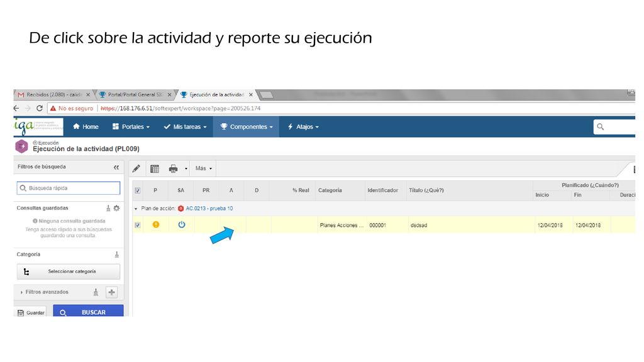Screen dimensions: 644x362
Task: Click the Seleccionar categoría button
Action: 69,271
